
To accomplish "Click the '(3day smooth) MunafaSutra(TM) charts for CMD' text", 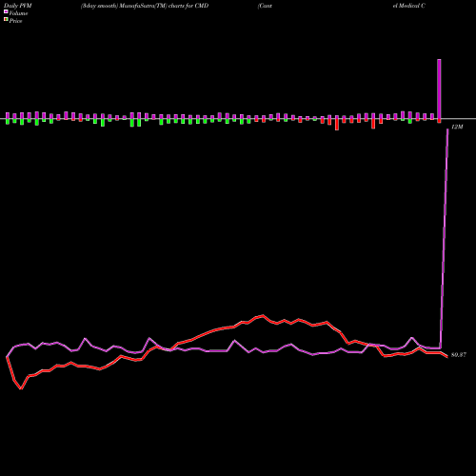I will click(145, 6).
